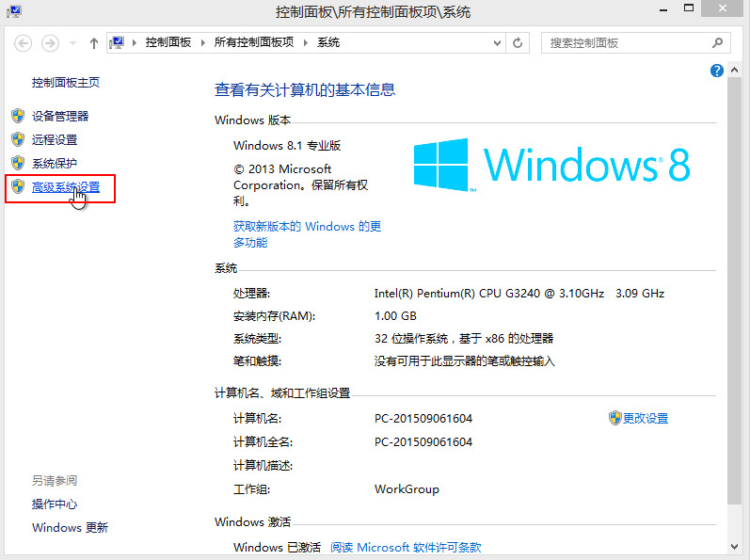This screenshot has height=560, width=750.
Task: Click the magnifier icon in search box
Action: (717, 43)
